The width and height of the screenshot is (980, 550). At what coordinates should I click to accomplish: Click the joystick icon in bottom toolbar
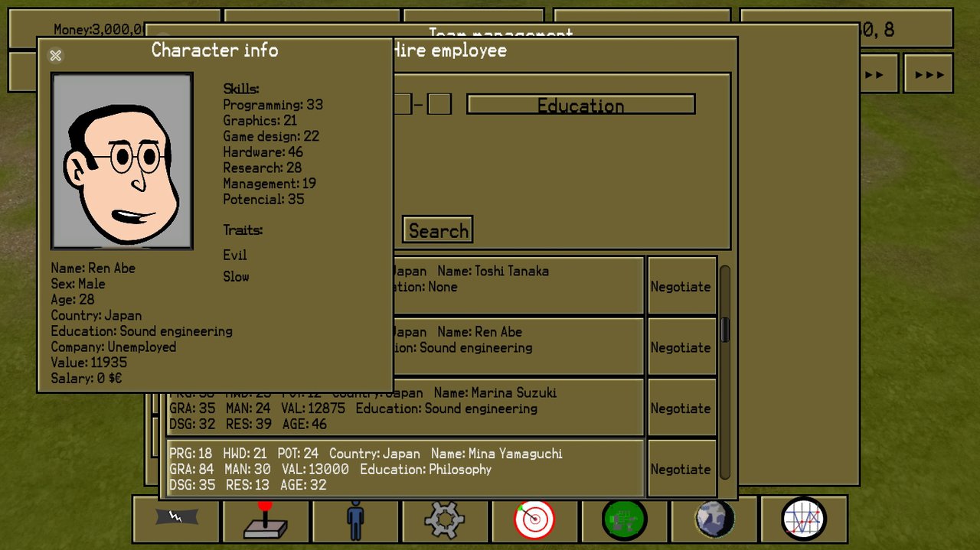pos(265,519)
